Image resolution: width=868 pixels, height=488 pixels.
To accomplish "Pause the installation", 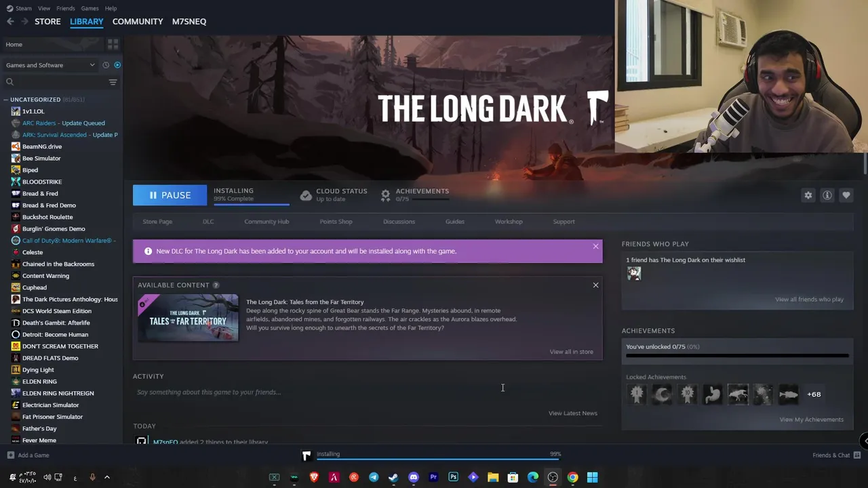I will 170,195.
